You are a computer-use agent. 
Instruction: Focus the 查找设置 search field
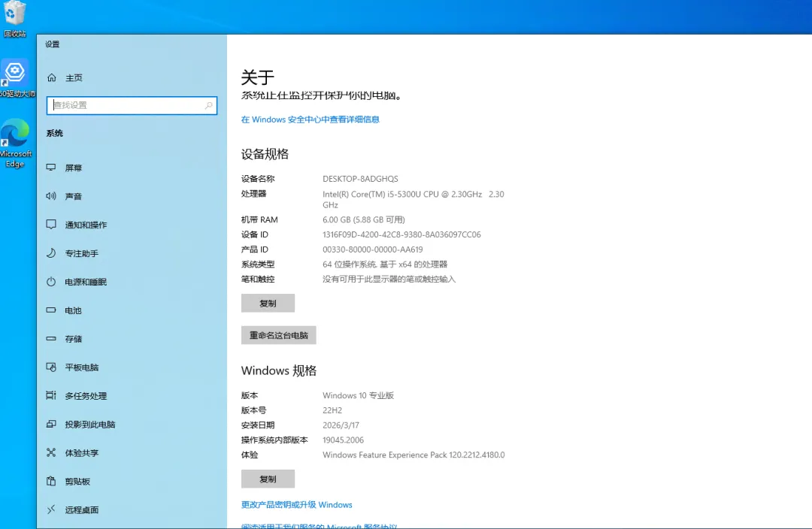[132, 106]
